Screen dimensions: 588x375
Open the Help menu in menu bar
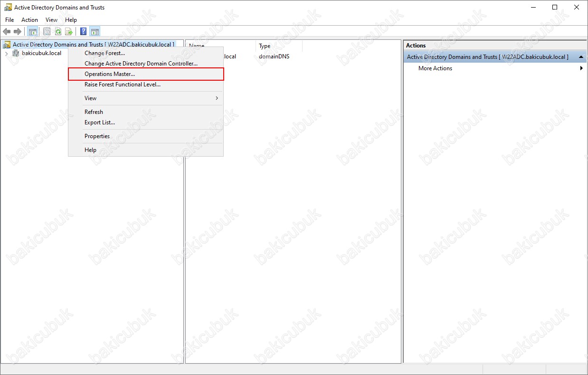coord(71,20)
